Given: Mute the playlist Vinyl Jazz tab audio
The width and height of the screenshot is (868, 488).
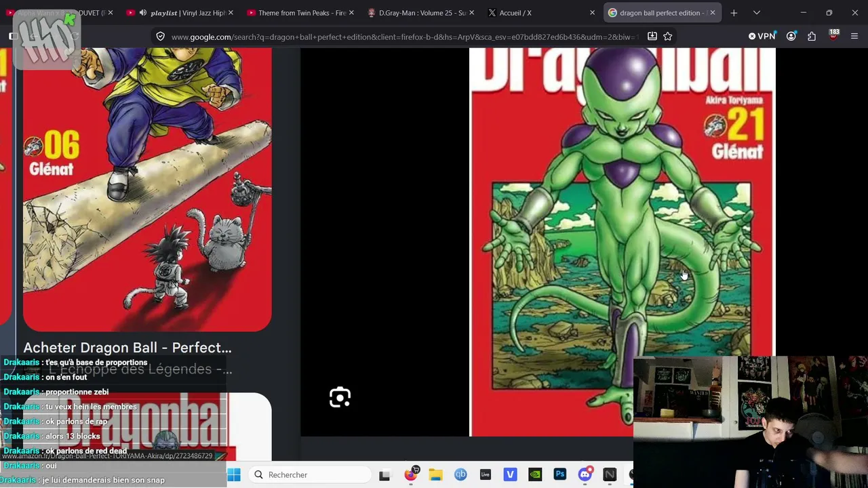Looking at the screenshot, I should (142, 13).
